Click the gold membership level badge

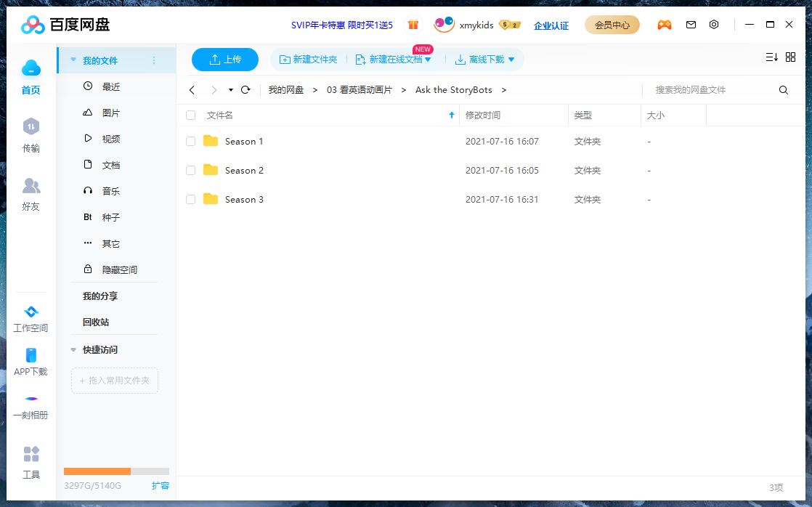pos(510,25)
